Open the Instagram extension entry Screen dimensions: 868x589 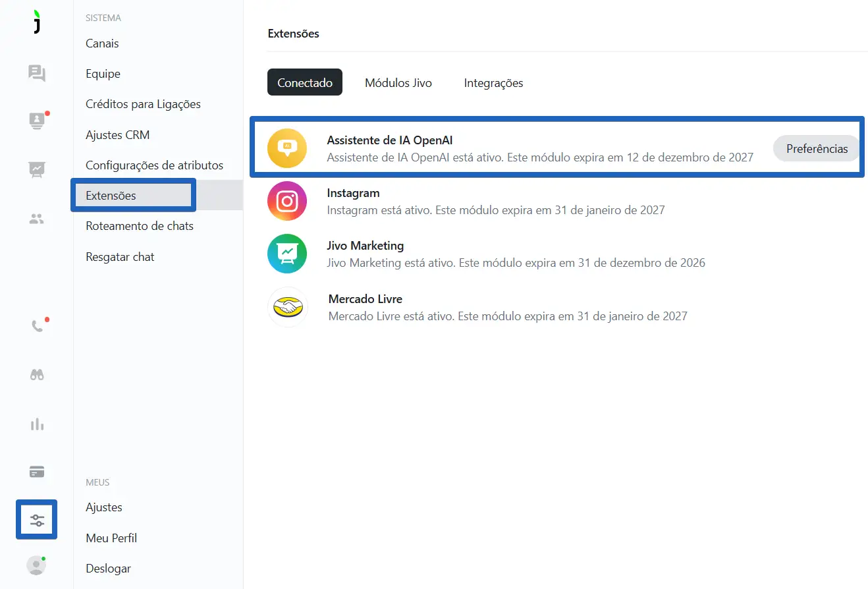coord(353,194)
